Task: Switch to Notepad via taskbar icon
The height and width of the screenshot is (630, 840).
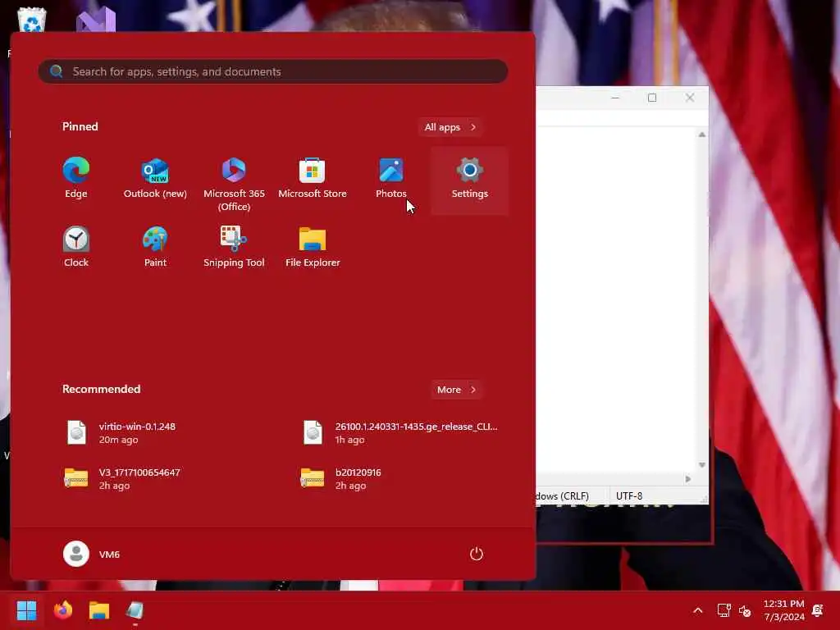Action: tap(135, 610)
